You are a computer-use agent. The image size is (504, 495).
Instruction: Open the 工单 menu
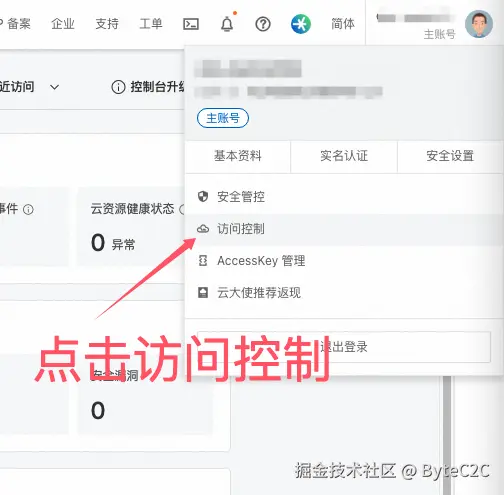click(x=151, y=24)
